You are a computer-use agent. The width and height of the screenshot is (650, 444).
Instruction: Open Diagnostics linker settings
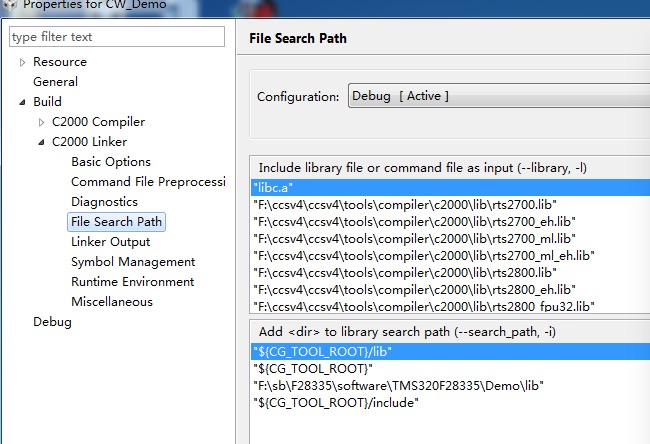coord(104,202)
